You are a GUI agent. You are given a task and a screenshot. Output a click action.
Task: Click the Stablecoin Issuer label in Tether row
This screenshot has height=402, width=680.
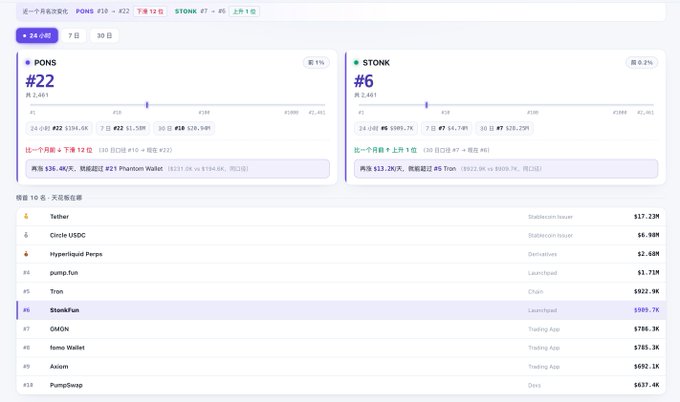(550, 216)
